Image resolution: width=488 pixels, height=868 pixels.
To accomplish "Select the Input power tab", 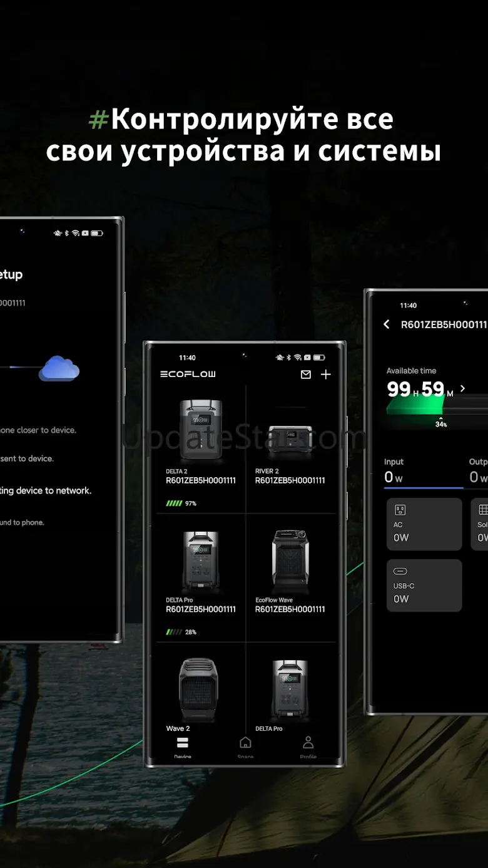I will (x=423, y=472).
